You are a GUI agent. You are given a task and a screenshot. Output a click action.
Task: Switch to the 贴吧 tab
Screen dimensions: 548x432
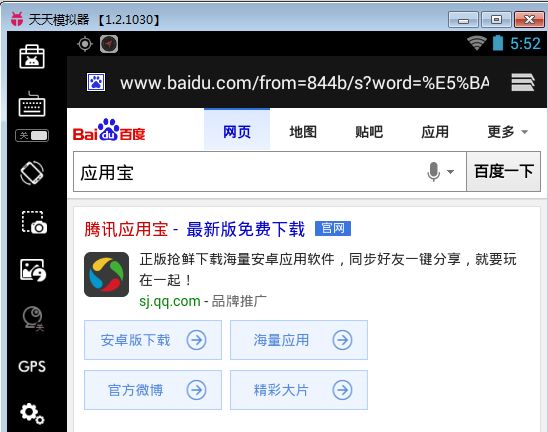[x=369, y=132]
